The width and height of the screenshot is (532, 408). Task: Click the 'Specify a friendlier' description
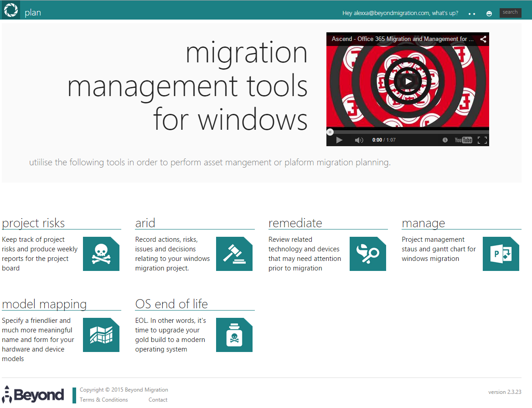(38, 340)
